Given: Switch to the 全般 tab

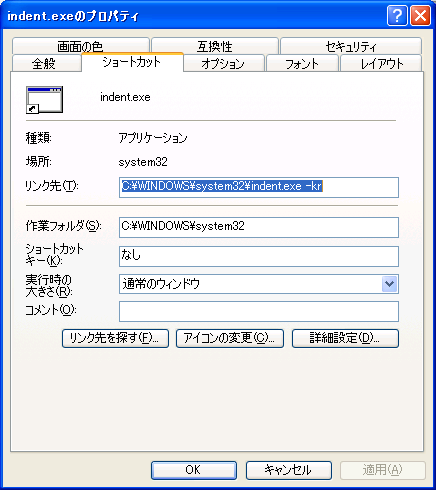Looking at the screenshot, I should 46,63.
